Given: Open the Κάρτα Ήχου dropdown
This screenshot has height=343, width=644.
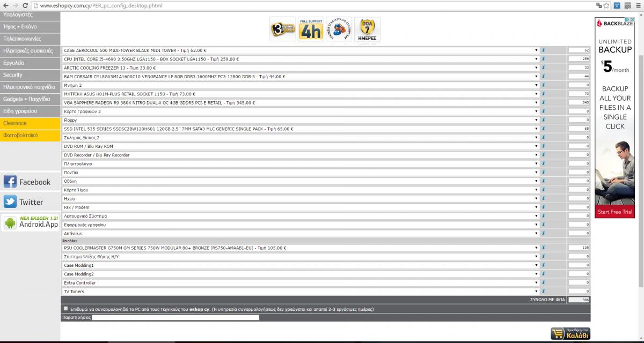Looking at the screenshot, I should [301, 190].
